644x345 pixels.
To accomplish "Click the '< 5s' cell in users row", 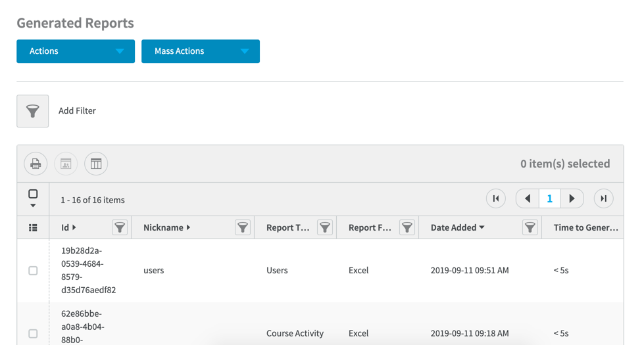I will point(561,270).
